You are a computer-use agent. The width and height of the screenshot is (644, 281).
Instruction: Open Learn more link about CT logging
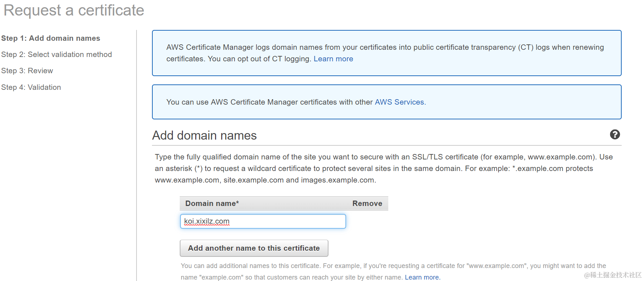(333, 59)
